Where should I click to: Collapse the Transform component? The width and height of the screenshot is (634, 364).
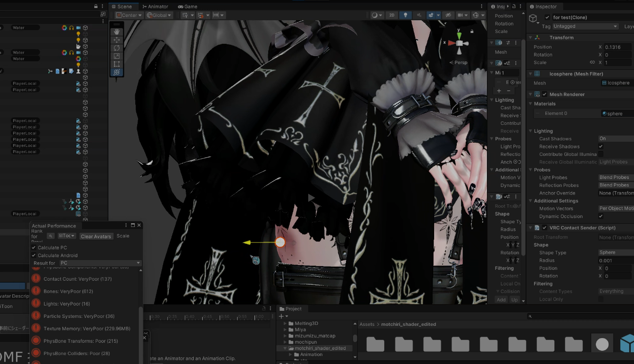pyautogui.click(x=530, y=38)
